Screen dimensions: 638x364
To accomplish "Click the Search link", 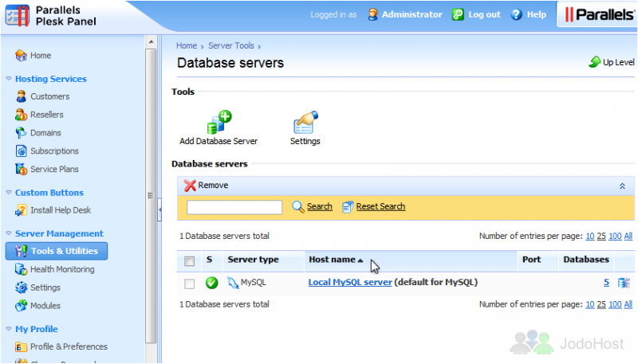I will [x=320, y=206].
